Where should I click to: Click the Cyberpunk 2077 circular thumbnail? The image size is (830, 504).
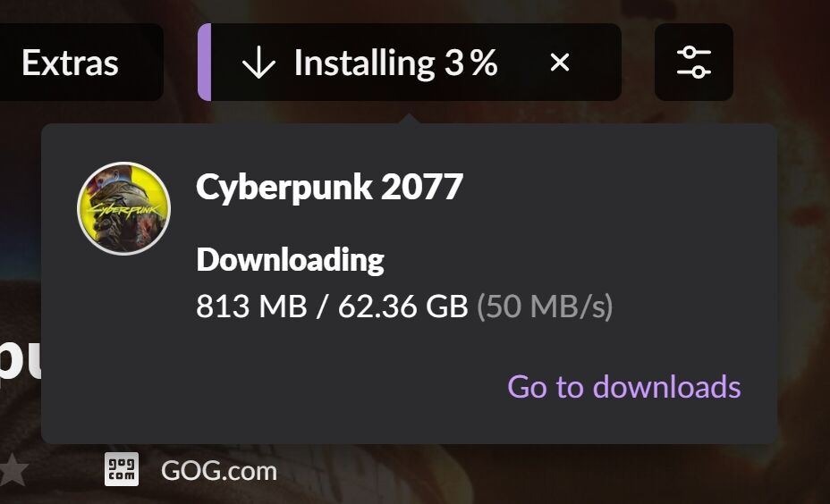point(123,208)
